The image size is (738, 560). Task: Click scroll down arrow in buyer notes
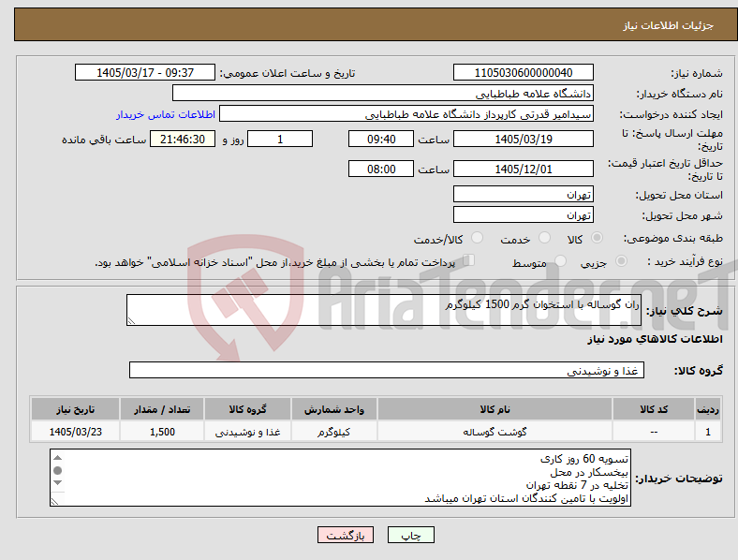pos(57,483)
